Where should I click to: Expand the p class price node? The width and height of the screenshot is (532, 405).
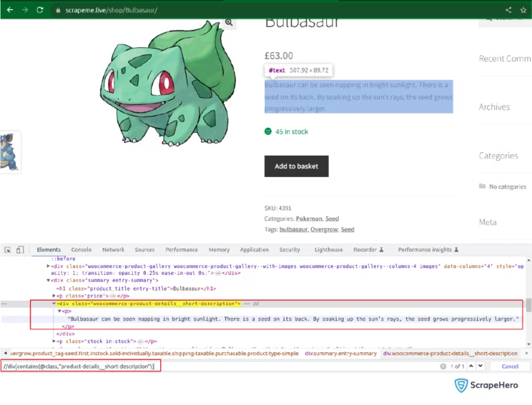click(x=54, y=296)
